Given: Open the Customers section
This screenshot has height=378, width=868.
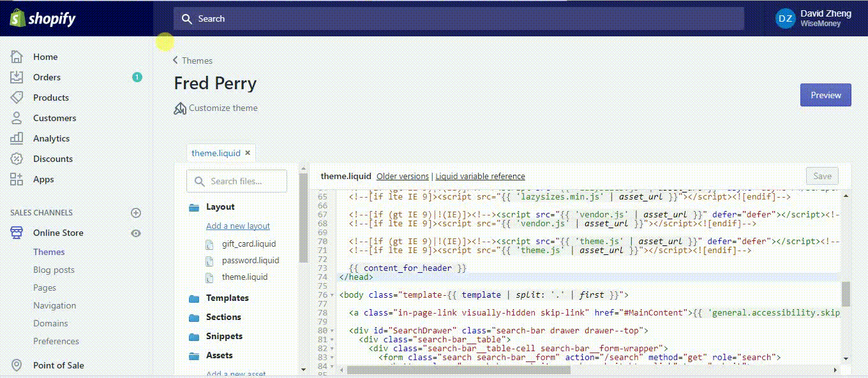Looking at the screenshot, I should point(54,118).
